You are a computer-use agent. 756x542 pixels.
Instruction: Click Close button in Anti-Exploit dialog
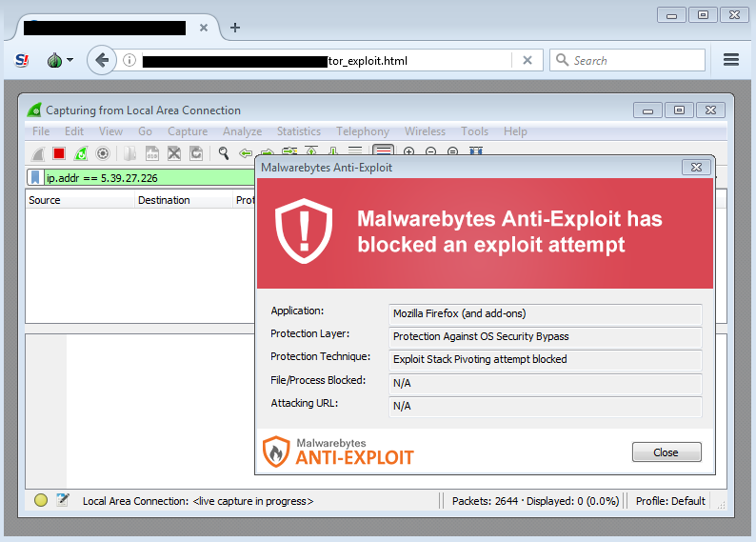point(666,452)
